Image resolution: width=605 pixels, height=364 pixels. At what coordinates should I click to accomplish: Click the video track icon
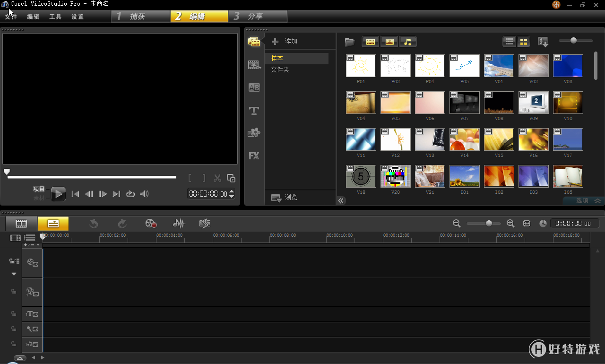(x=32, y=262)
